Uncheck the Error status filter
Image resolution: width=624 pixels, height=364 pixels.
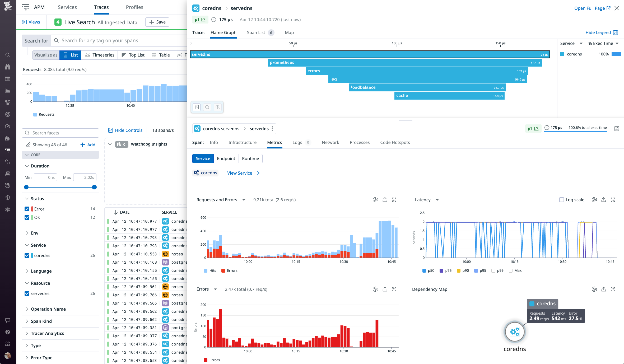[x=27, y=209]
